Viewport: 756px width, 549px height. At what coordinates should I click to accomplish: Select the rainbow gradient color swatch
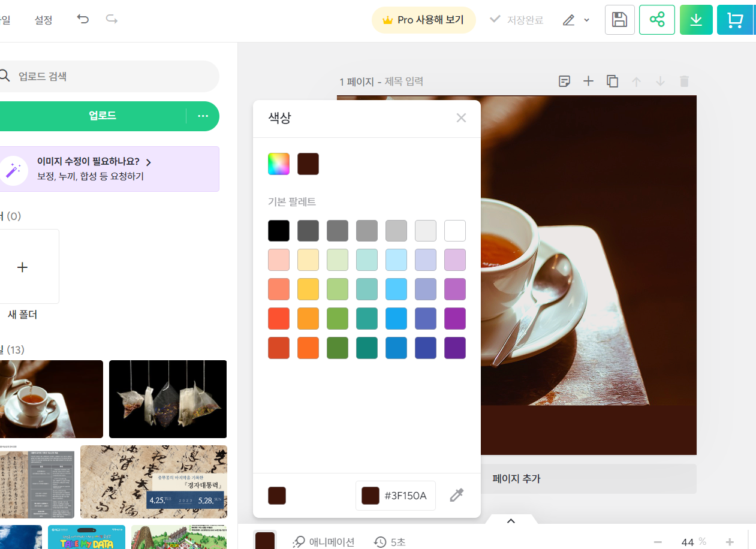click(278, 164)
